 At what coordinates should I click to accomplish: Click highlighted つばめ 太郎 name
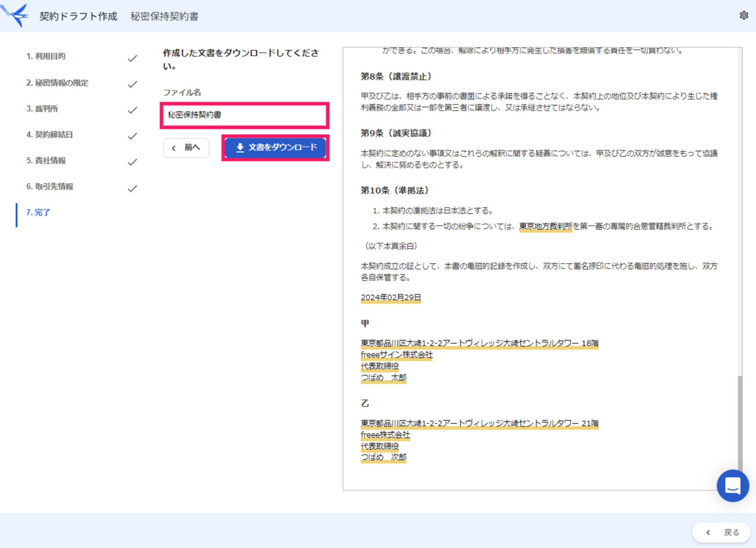tap(383, 378)
